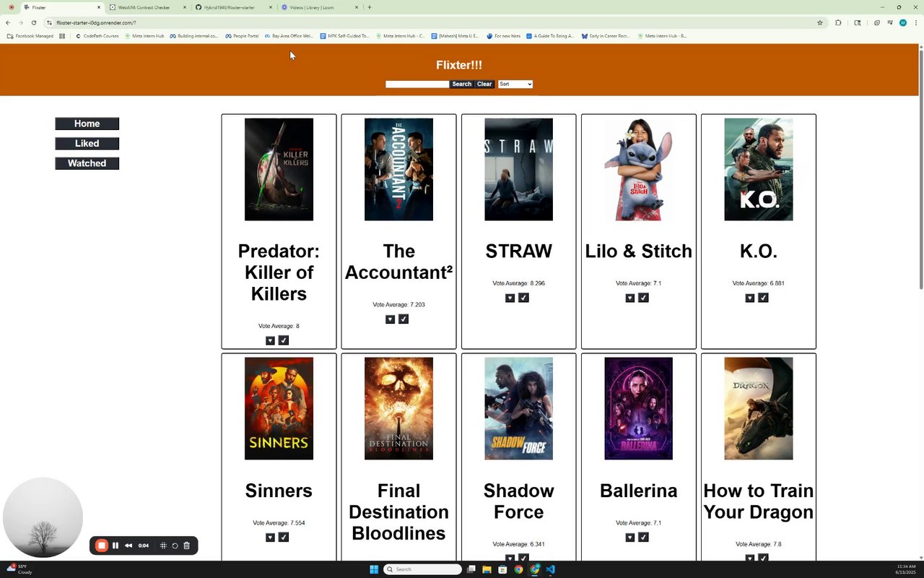Open the Sort dropdown
Screen dimensions: 924x578
pos(515,85)
